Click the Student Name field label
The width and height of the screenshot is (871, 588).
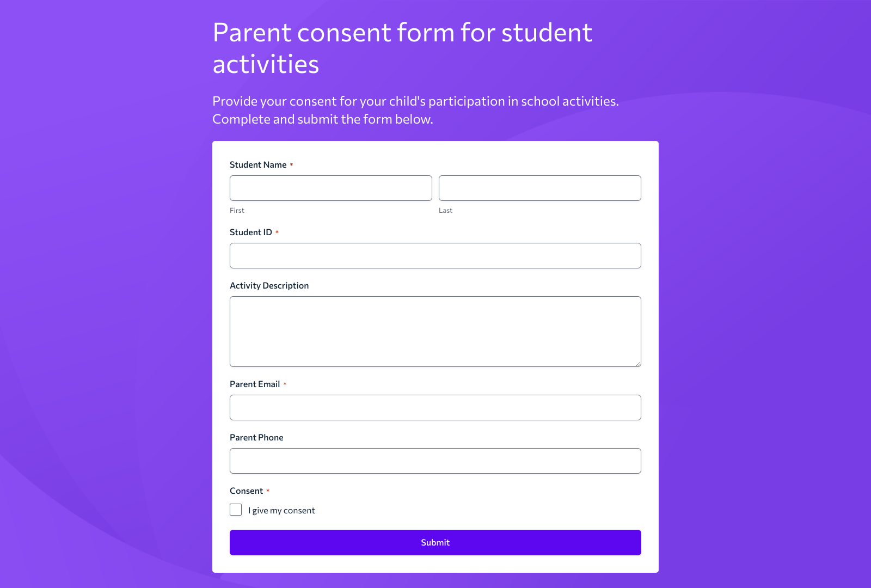click(258, 164)
